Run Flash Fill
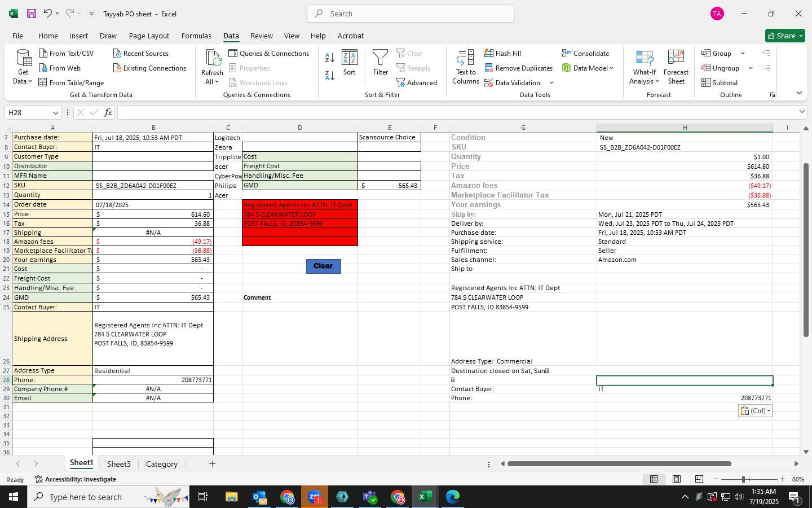This screenshot has height=508, width=812. point(503,53)
